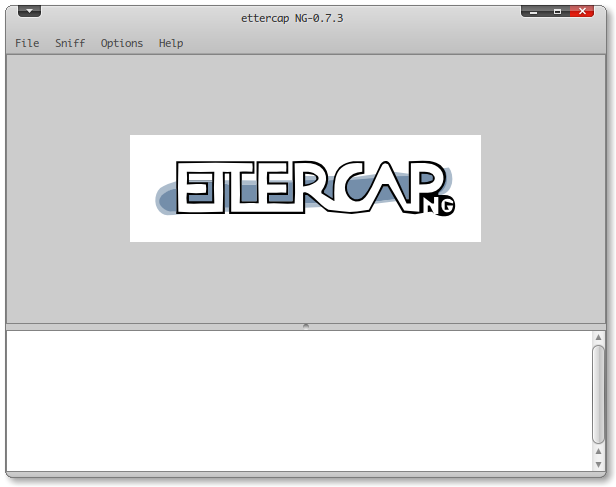Close the ettercap window
Viewport: 616px width, 487px height.
click(x=582, y=11)
